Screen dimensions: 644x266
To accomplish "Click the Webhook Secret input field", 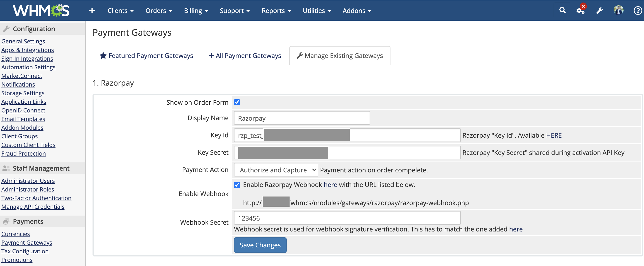I will 347,218.
